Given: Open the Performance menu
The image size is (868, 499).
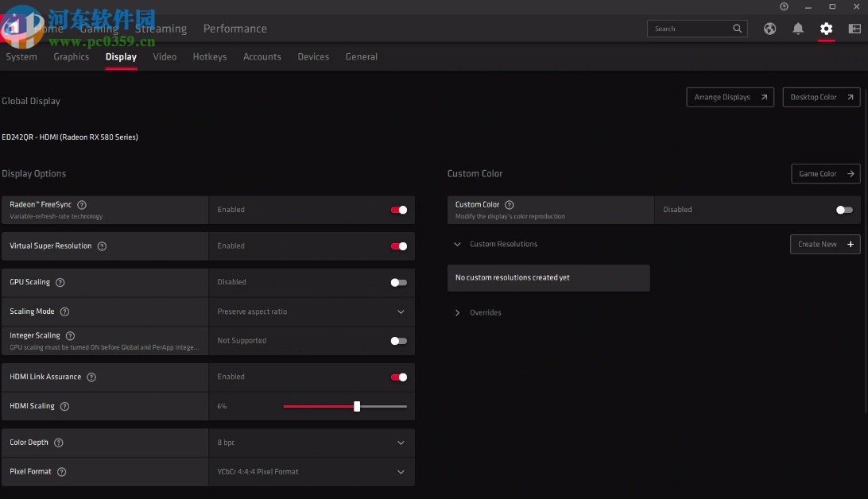Looking at the screenshot, I should click(x=234, y=28).
